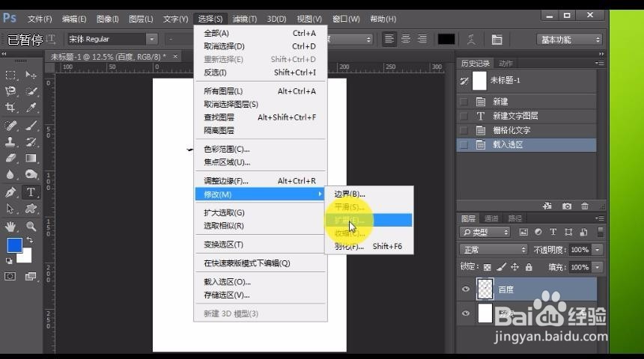Toggle the character and paragraph panels
The image size is (644, 359).
497,40
